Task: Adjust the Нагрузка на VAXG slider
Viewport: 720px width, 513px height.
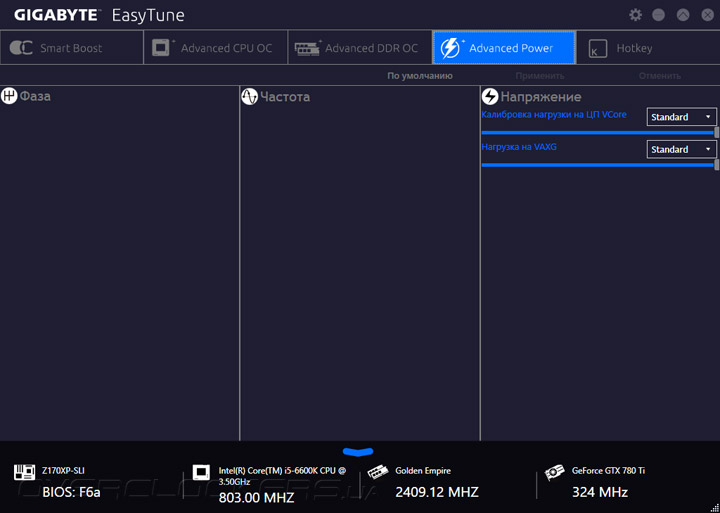Action: click(600, 164)
